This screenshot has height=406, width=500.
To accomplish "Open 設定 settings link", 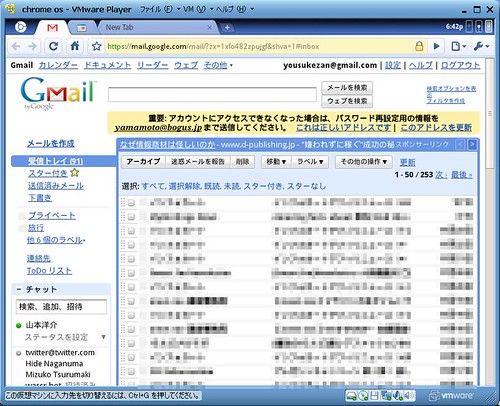I will coord(393,65).
